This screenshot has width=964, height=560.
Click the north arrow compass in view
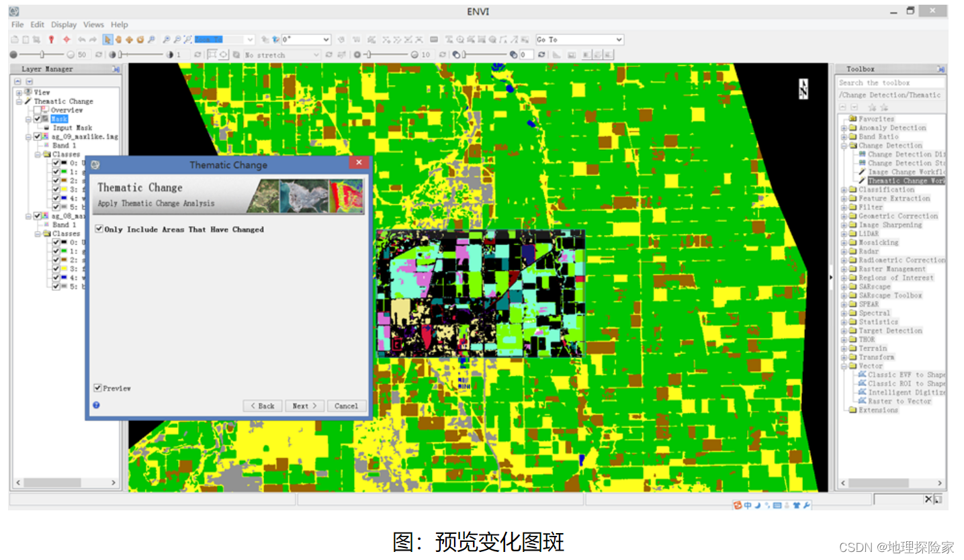[803, 88]
